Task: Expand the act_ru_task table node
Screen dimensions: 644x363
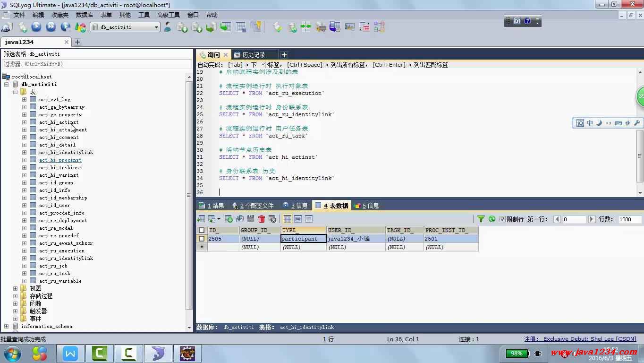Action: coord(24,273)
